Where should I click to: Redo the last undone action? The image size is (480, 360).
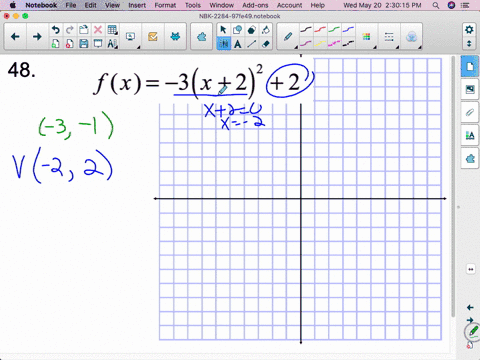click(x=69, y=30)
